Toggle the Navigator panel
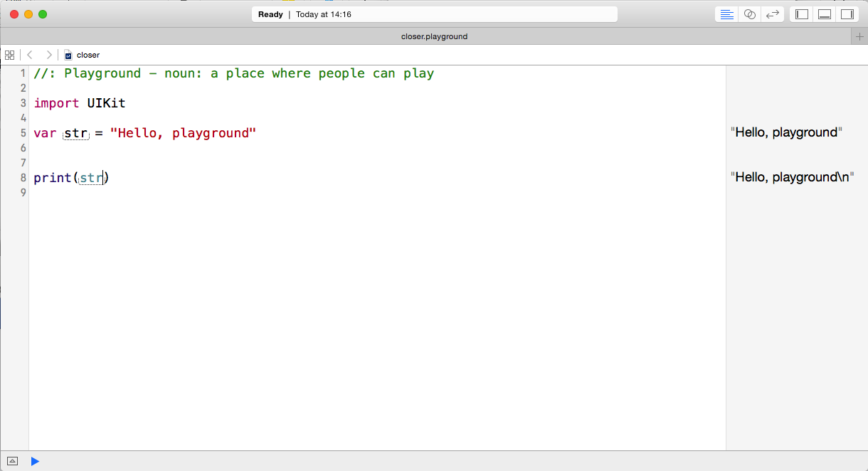868x471 pixels. (802, 14)
